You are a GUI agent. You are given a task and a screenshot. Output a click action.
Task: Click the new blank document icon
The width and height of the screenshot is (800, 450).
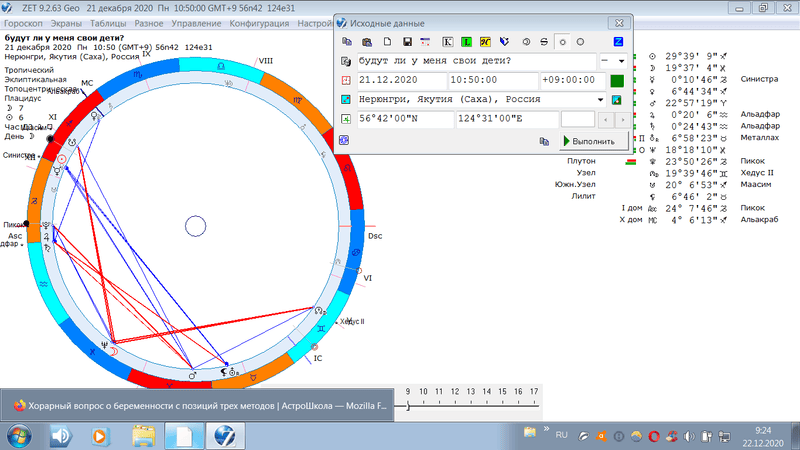[x=387, y=42]
